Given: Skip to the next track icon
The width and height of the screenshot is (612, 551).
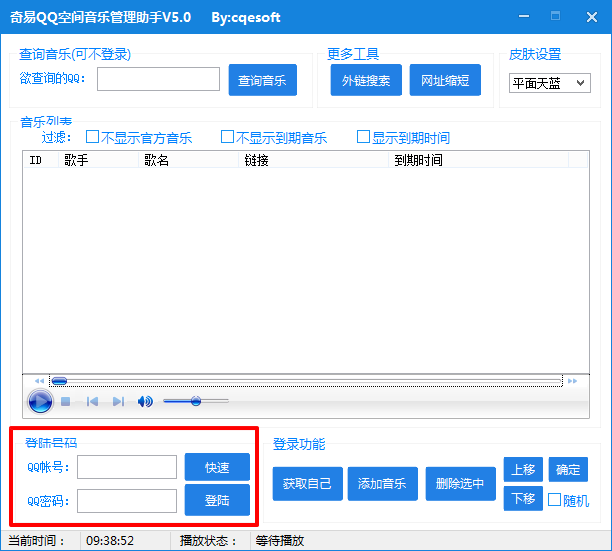Looking at the screenshot, I should click(118, 401).
